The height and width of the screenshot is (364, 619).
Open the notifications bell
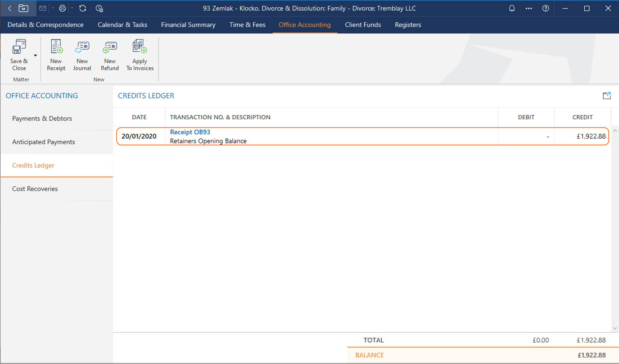(512, 8)
